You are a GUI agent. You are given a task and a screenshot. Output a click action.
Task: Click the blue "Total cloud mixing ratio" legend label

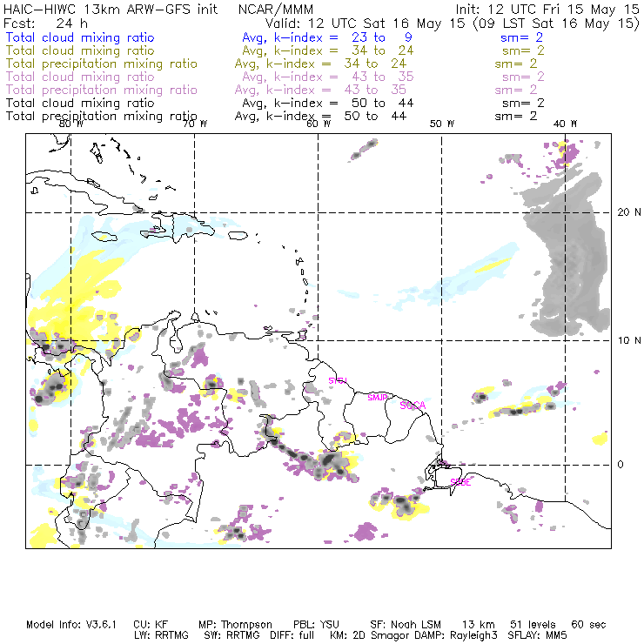(80, 37)
